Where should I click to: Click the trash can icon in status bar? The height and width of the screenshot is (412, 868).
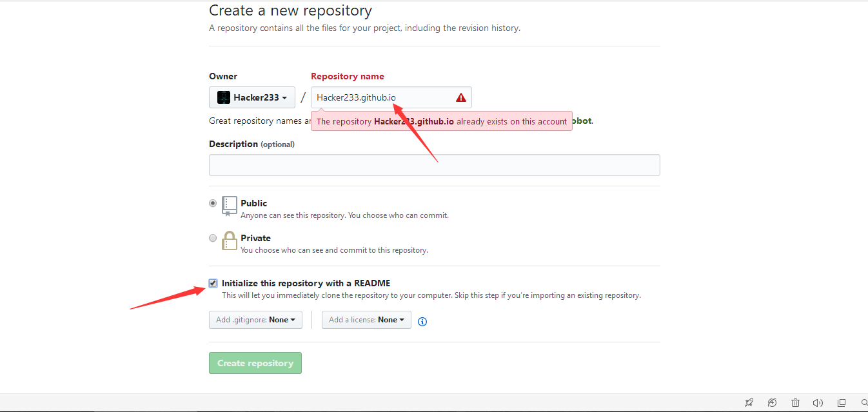[796, 402]
